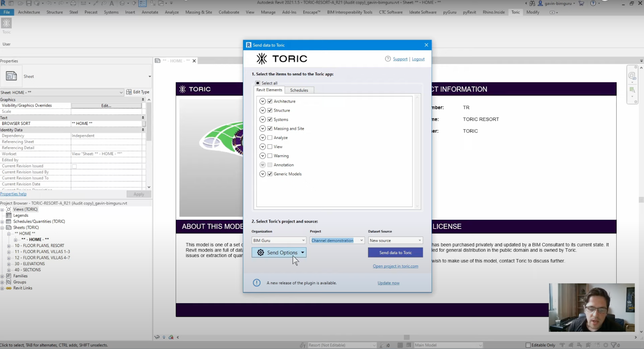
Task: Toggle the Editable Only checkbox in status bar
Action: [x=528, y=345]
